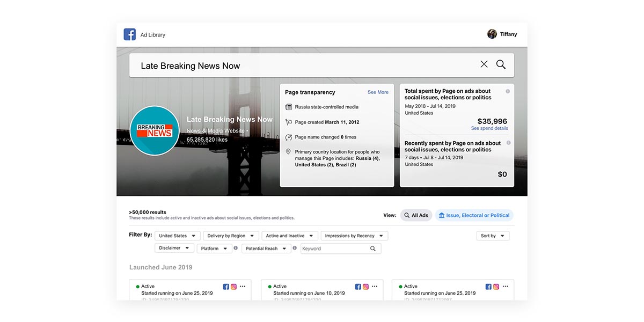Click the Launched June 2019 heading
This screenshot has height=322, width=644.
[160, 267]
